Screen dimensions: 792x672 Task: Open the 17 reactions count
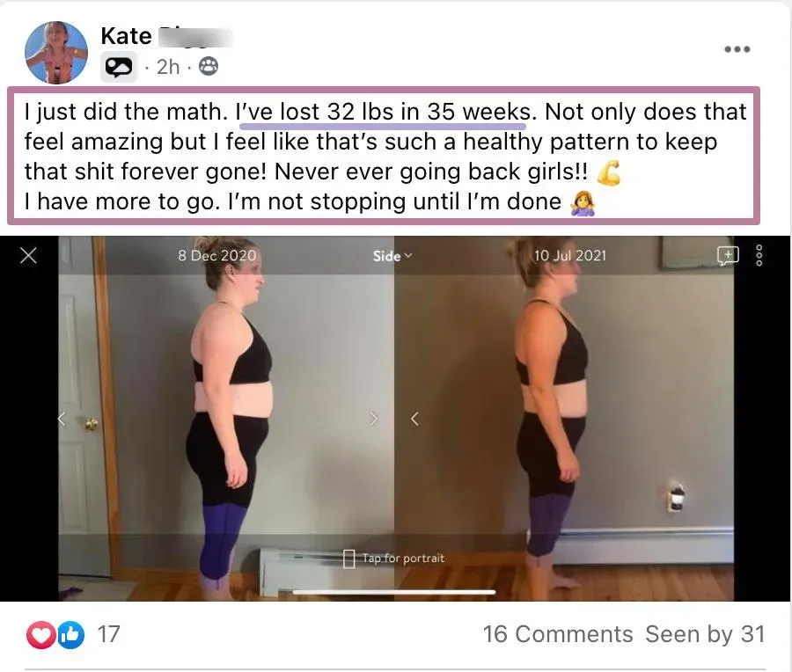pyautogui.click(x=108, y=634)
